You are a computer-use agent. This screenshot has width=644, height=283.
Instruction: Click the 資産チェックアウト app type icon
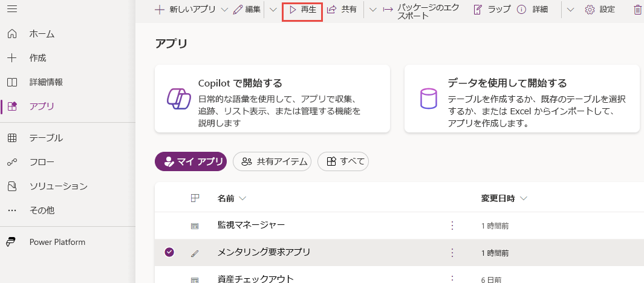pyautogui.click(x=195, y=280)
